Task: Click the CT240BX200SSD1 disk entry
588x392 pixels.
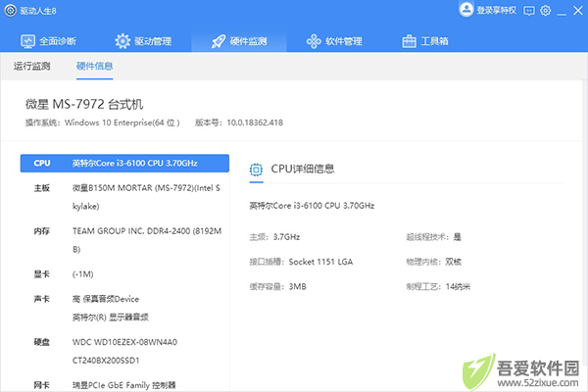Action: [x=106, y=361]
